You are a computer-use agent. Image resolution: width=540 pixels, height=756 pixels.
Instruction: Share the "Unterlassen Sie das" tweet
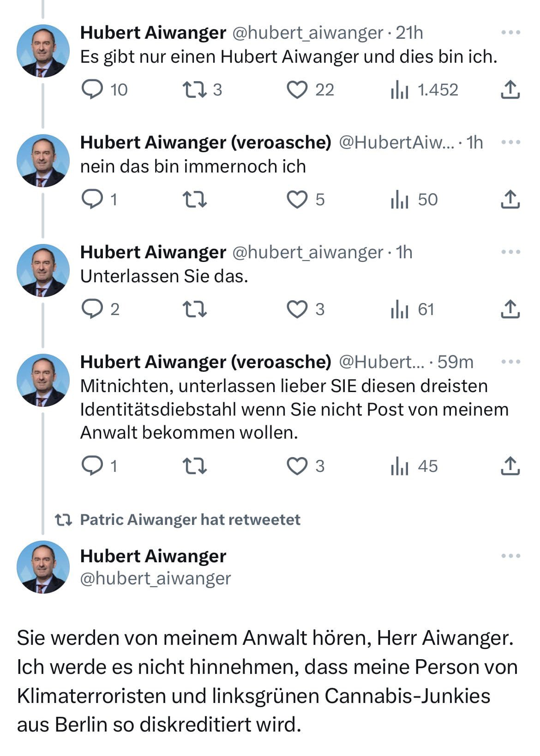pyautogui.click(x=510, y=309)
